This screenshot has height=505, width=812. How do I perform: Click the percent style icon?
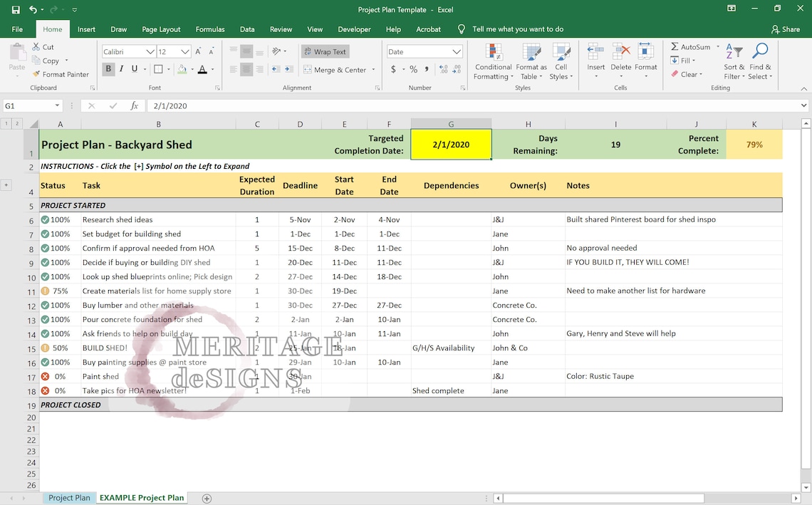pyautogui.click(x=413, y=69)
